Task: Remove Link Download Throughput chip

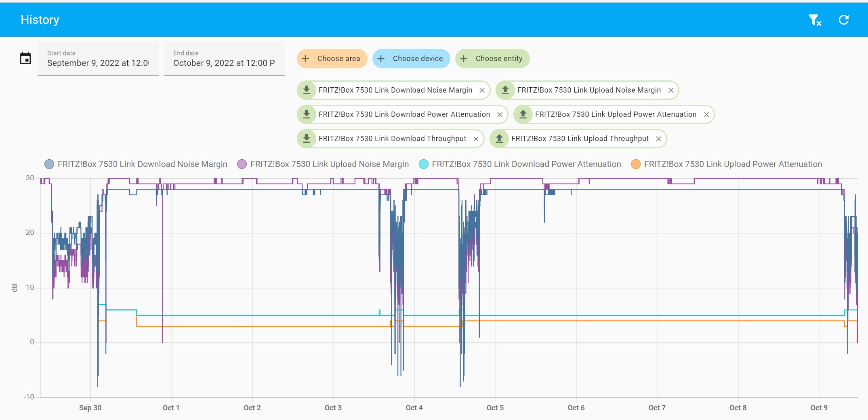Action: 476,139
